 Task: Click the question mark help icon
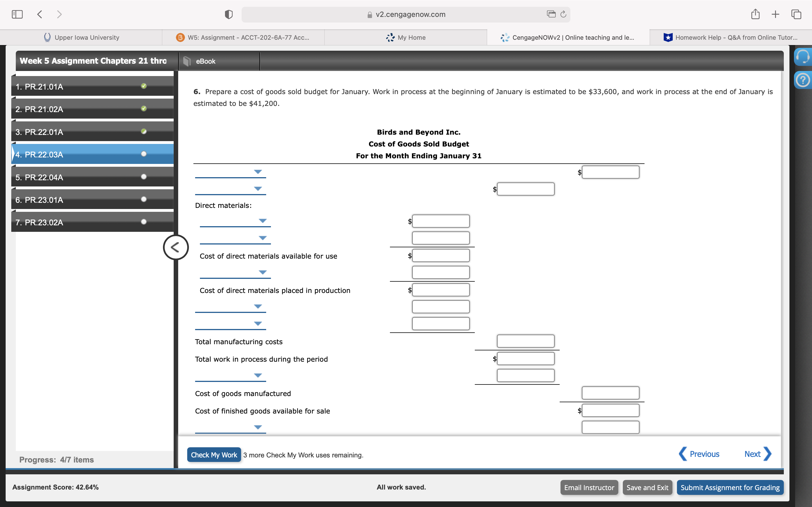tap(803, 81)
